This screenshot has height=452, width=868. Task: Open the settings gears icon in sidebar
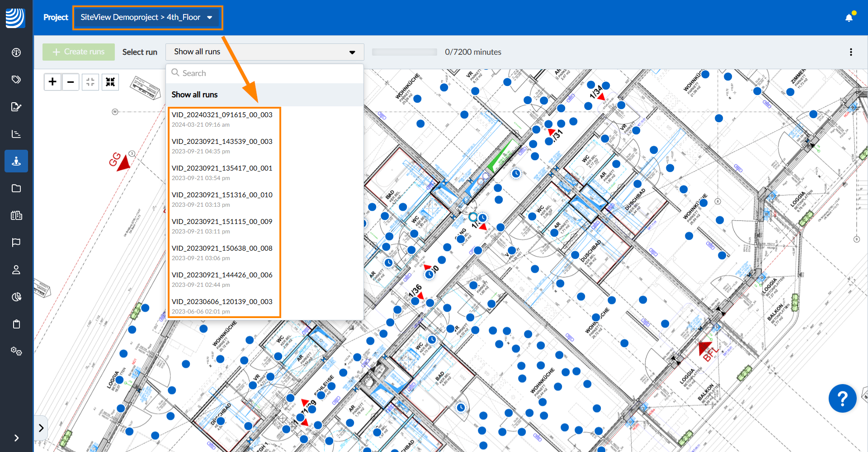pos(16,351)
